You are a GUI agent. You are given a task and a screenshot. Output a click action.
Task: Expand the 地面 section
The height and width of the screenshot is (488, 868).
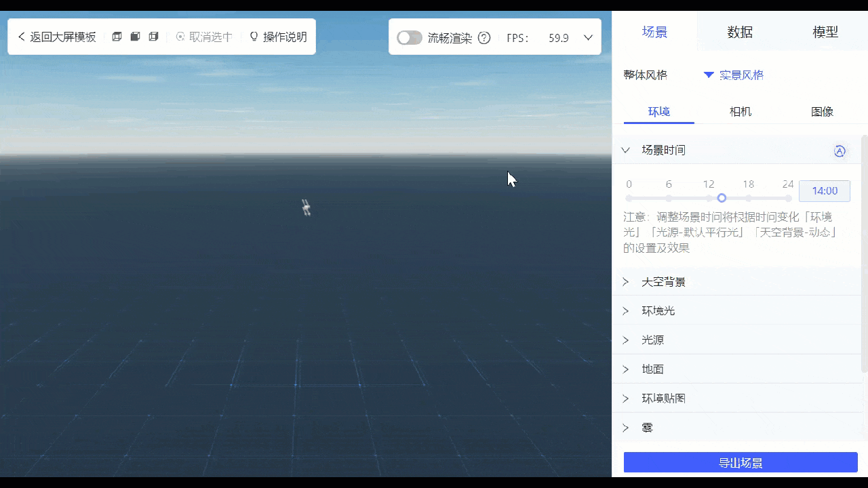coord(736,369)
